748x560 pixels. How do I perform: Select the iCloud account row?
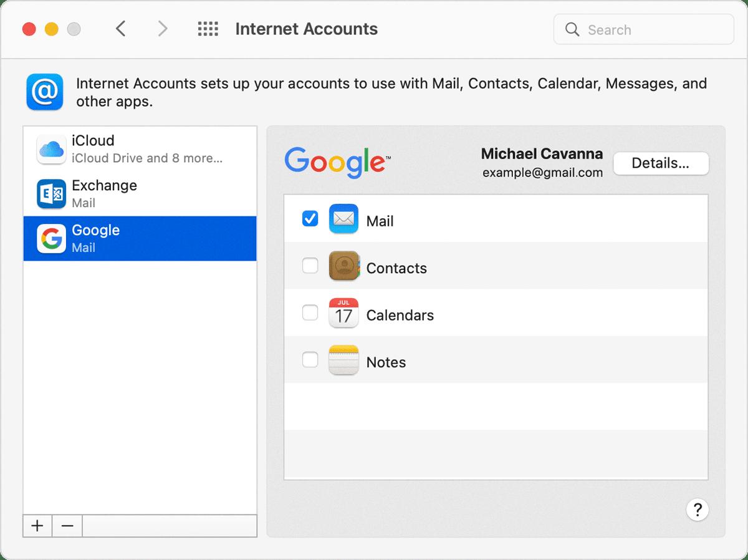[140, 149]
